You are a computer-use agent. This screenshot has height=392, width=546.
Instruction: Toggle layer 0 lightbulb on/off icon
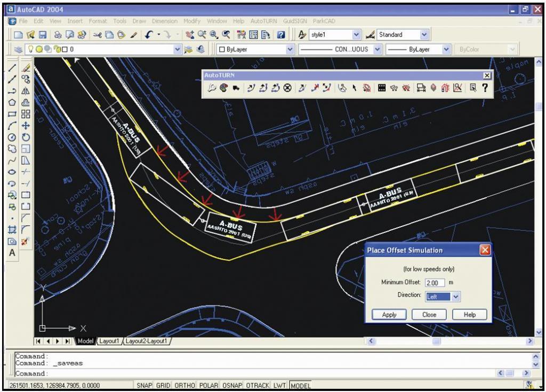tap(30, 50)
